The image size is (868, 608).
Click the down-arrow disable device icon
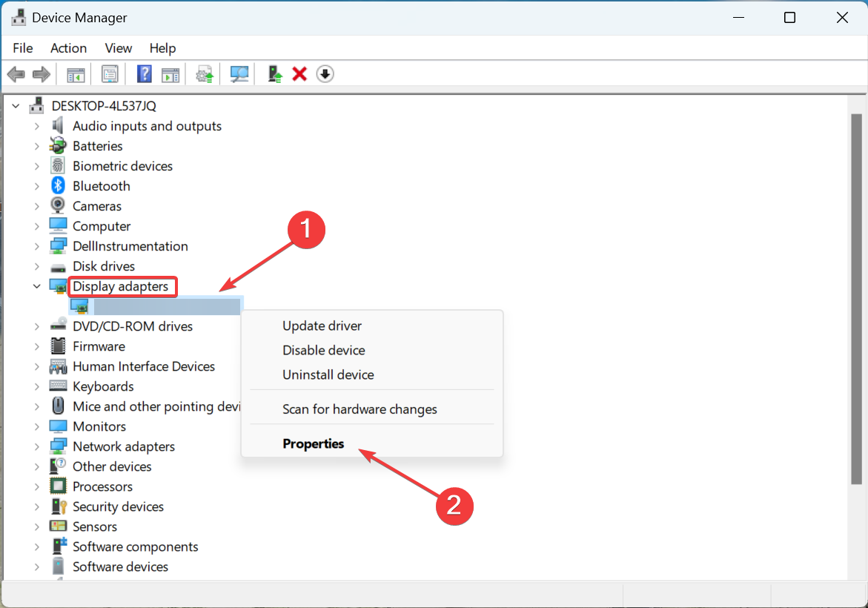(325, 73)
